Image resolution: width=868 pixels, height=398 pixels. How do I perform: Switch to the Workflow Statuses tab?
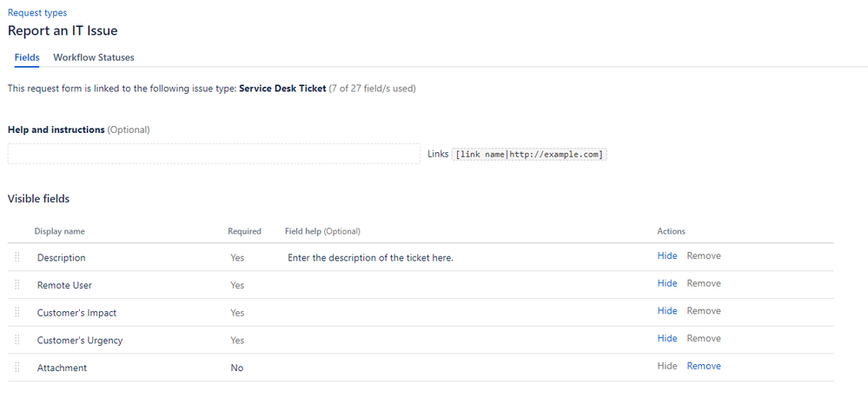94,57
